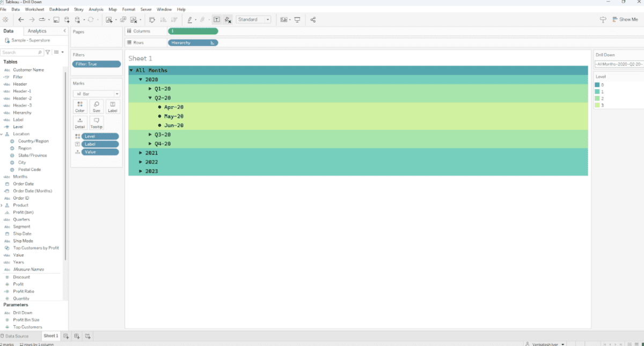Open the Standard fit dropdown
Viewport: 644px width, 346px height.
click(254, 20)
